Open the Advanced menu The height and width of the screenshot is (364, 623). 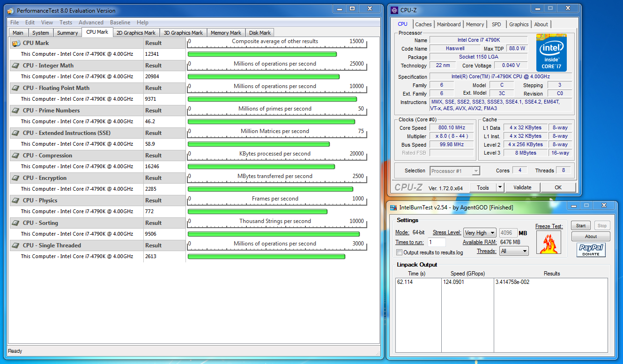click(x=91, y=22)
